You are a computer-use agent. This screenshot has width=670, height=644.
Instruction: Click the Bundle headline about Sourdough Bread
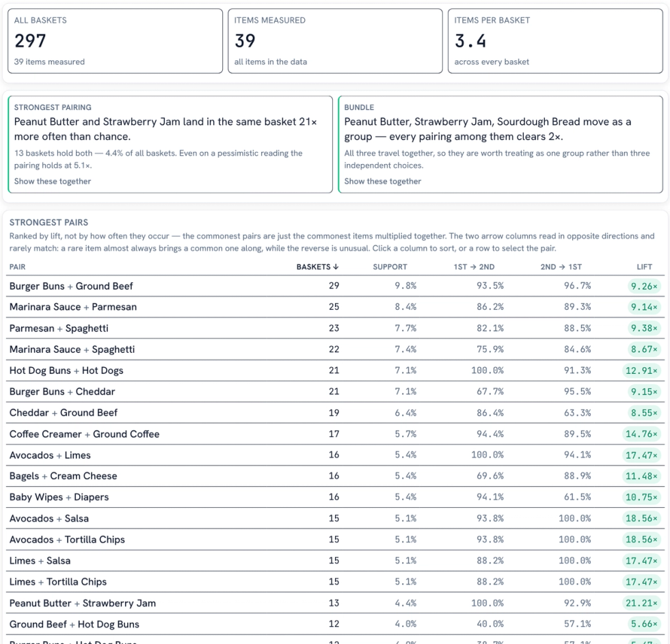click(x=487, y=129)
